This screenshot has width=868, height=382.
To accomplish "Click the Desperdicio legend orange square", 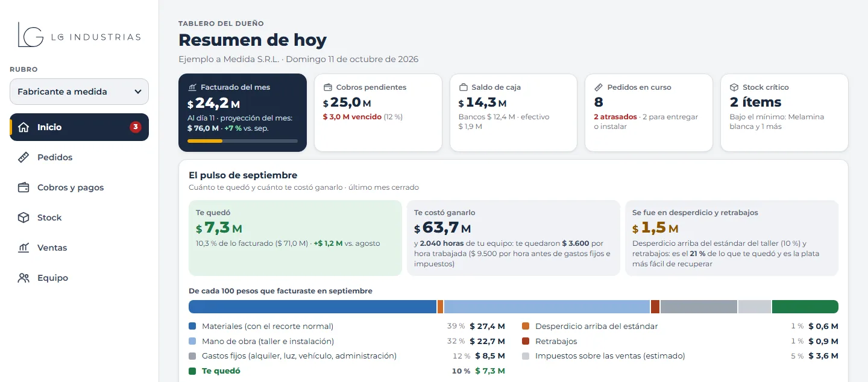I will pyautogui.click(x=526, y=326).
